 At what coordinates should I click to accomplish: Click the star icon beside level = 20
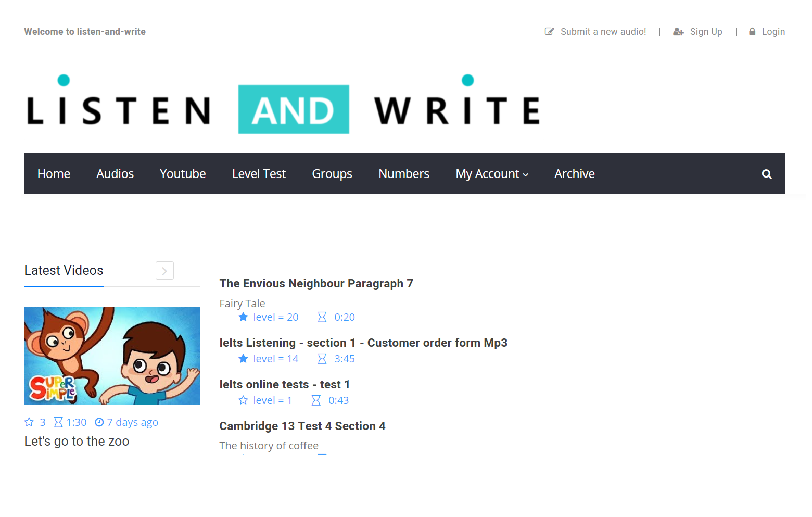(243, 317)
